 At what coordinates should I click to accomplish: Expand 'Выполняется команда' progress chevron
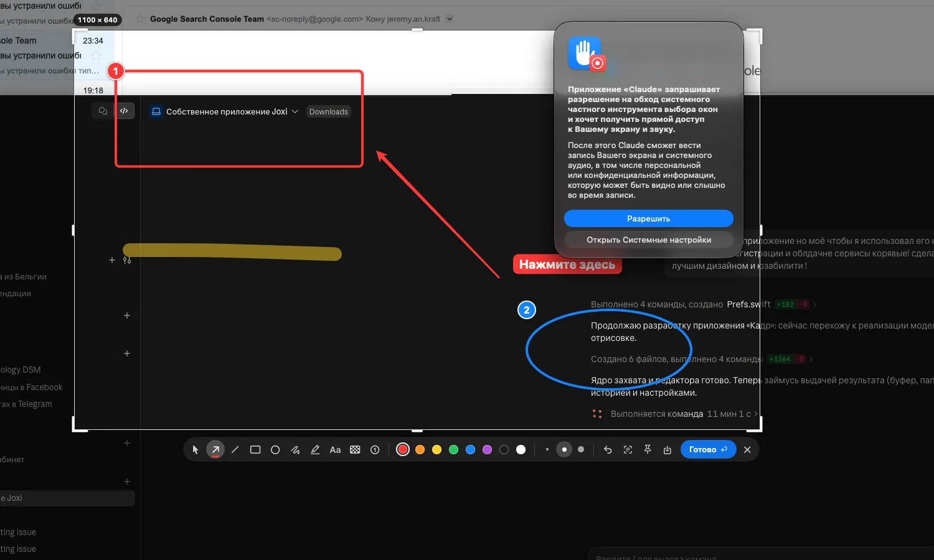click(756, 414)
